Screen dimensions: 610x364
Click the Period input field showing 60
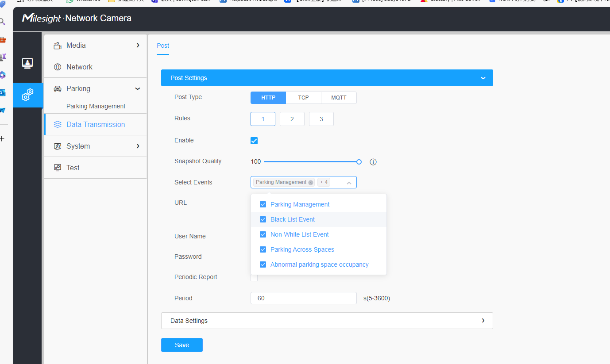(x=304, y=298)
